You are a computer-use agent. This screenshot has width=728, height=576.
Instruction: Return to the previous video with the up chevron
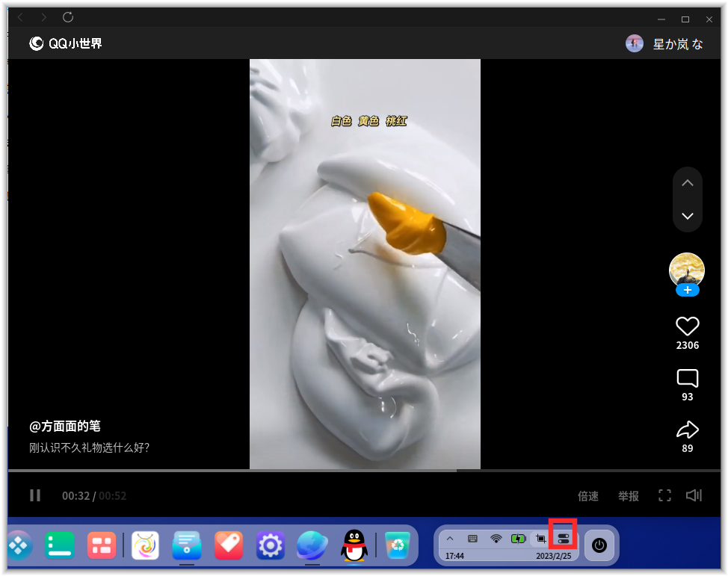click(x=687, y=182)
